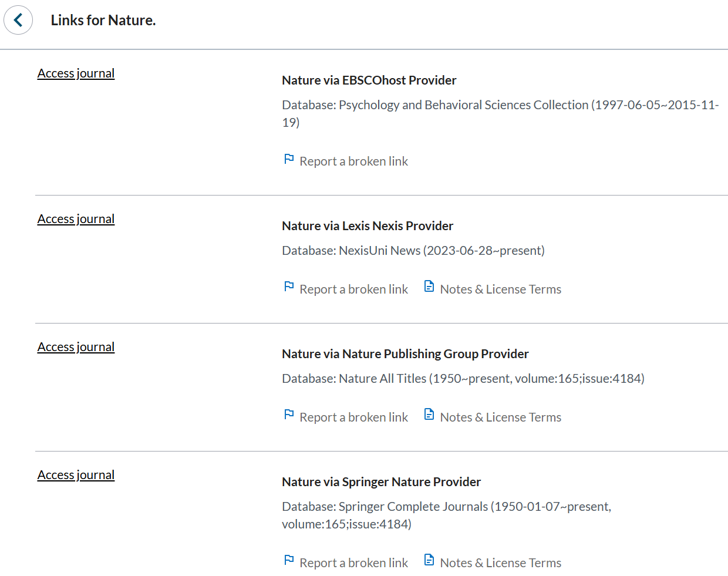Select 'Report a broken link' text for Nature Publishing Group
Screen dimensions: 728x576
coord(353,417)
